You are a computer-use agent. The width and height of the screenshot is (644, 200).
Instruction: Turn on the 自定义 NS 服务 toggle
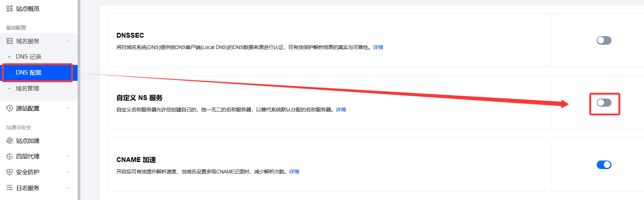[604, 103]
